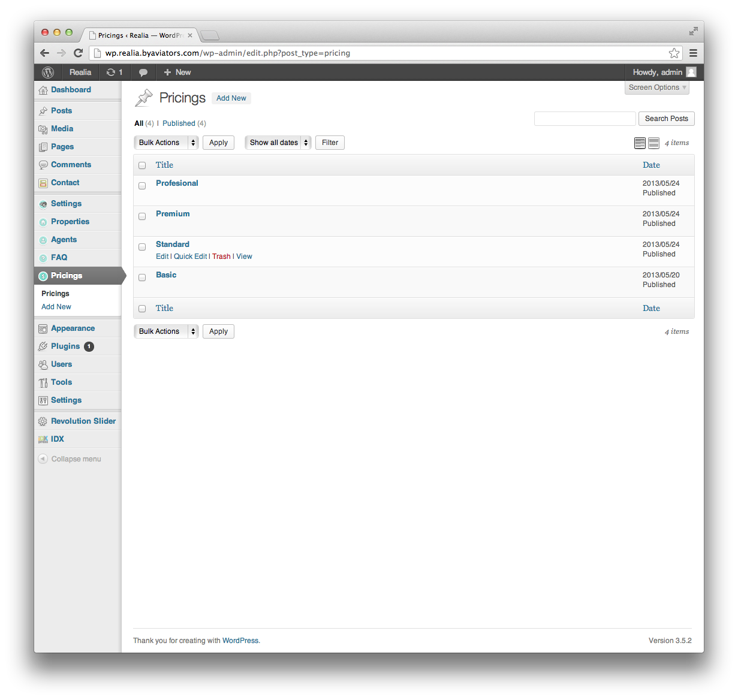Select the Basic row checkbox
This screenshot has height=700, width=738.
pos(142,277)
